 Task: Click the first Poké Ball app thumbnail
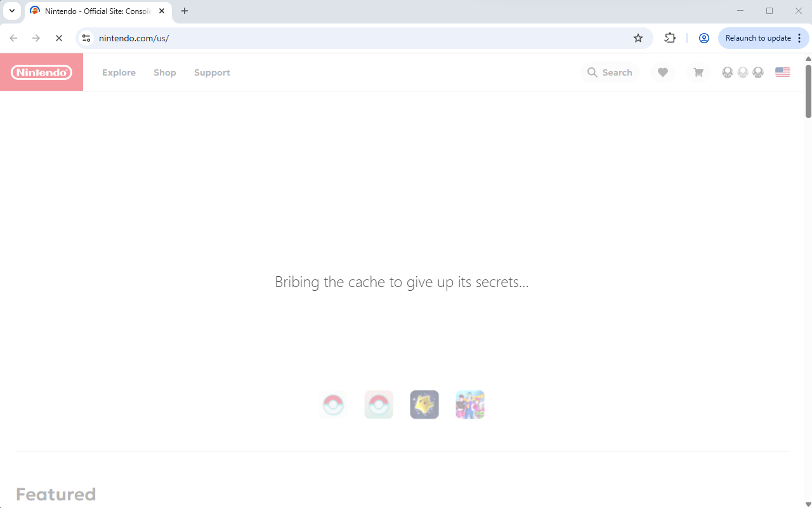(x=332, y=404)
